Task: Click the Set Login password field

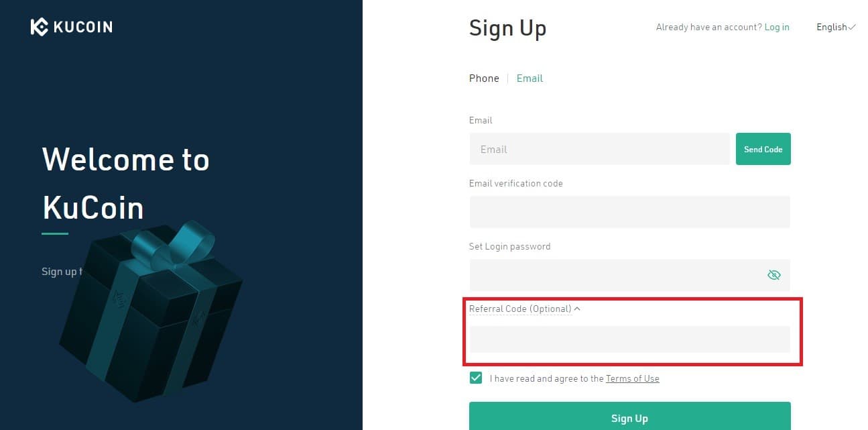Action: click(630, 275)
